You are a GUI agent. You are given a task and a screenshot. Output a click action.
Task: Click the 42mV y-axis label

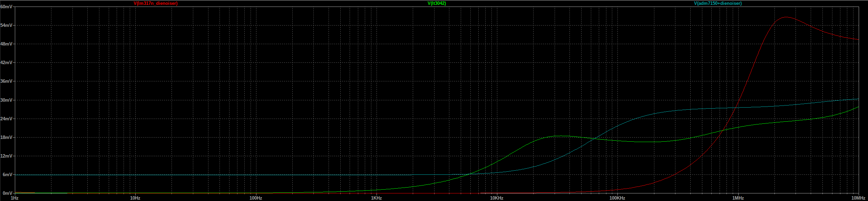[x=7, y=62]
